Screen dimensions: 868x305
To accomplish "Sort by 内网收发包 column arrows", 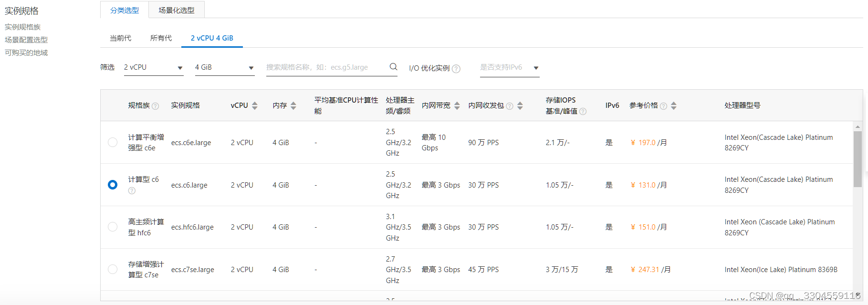I will 520,105.
